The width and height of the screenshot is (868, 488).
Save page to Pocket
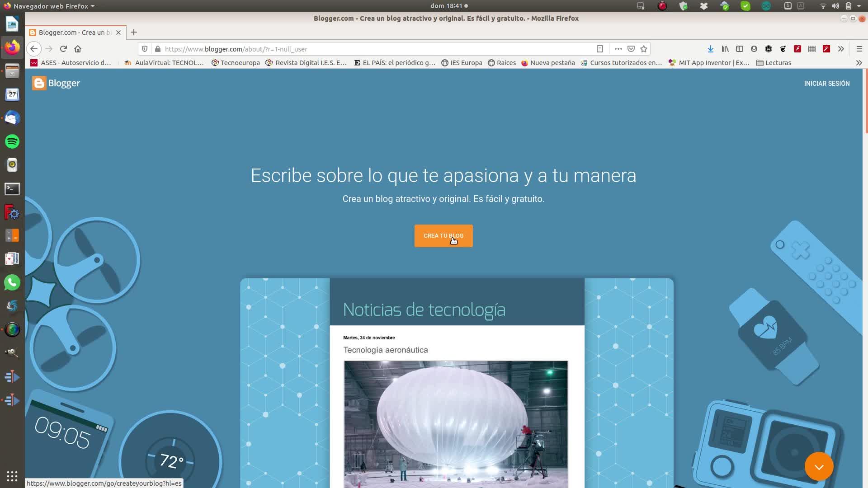click(x=631, y=49)
